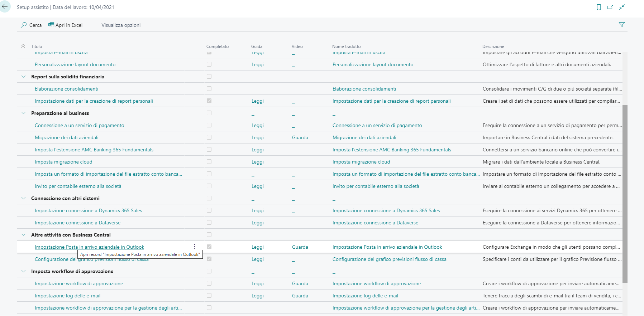Click Guarda for Impostazione log delle e-mail
This screenshot has width=644, height=316.
point(300,296)
